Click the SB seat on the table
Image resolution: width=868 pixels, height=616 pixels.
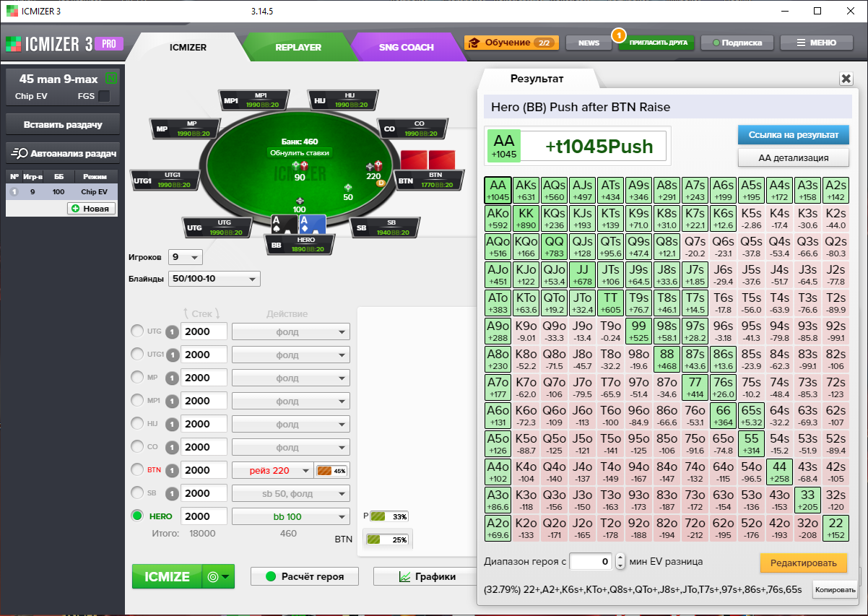(385, 227)
